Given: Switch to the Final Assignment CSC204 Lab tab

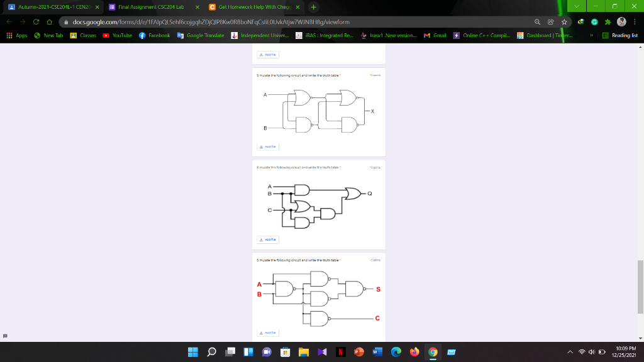Looking at the screenshot, I should click(x=151, y=7).
